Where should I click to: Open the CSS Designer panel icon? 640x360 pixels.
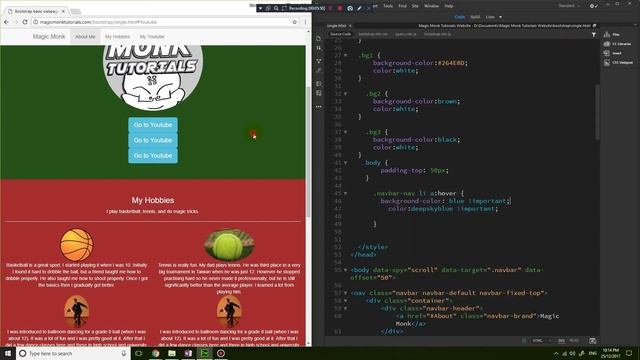point(607,62)
